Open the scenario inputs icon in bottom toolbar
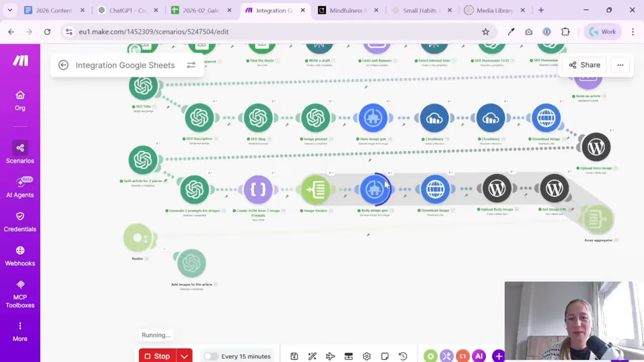Screen dimensions: 644x362 pyautogui.click(x=349, y=356)
